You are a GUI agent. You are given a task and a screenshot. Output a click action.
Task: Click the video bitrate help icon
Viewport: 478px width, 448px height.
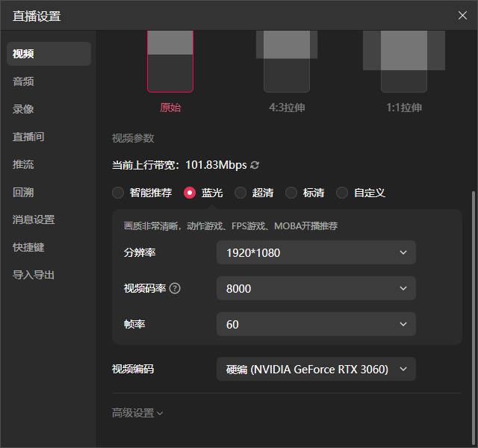(x=175, y=288)
